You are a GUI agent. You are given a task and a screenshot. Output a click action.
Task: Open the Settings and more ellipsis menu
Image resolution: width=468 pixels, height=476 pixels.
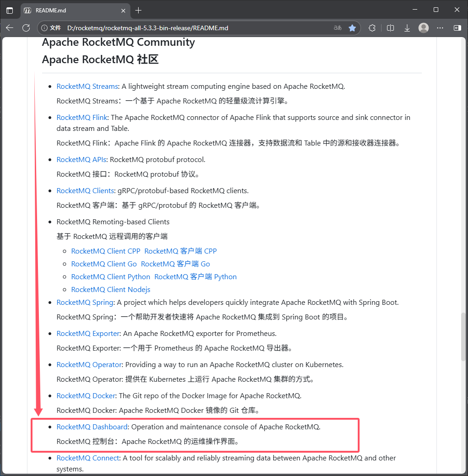click(x=440, y=27)
